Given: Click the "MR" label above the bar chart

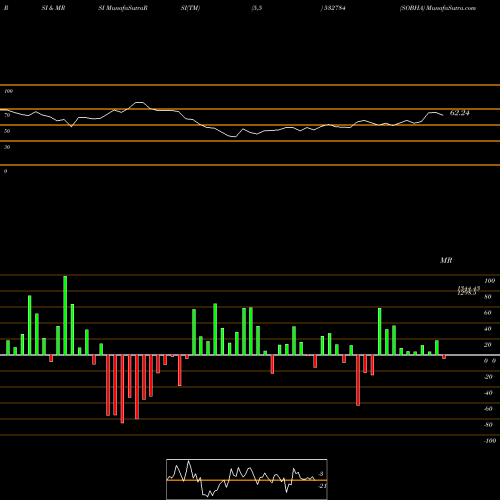Looking at the screenshot, I should pos(446,260).
